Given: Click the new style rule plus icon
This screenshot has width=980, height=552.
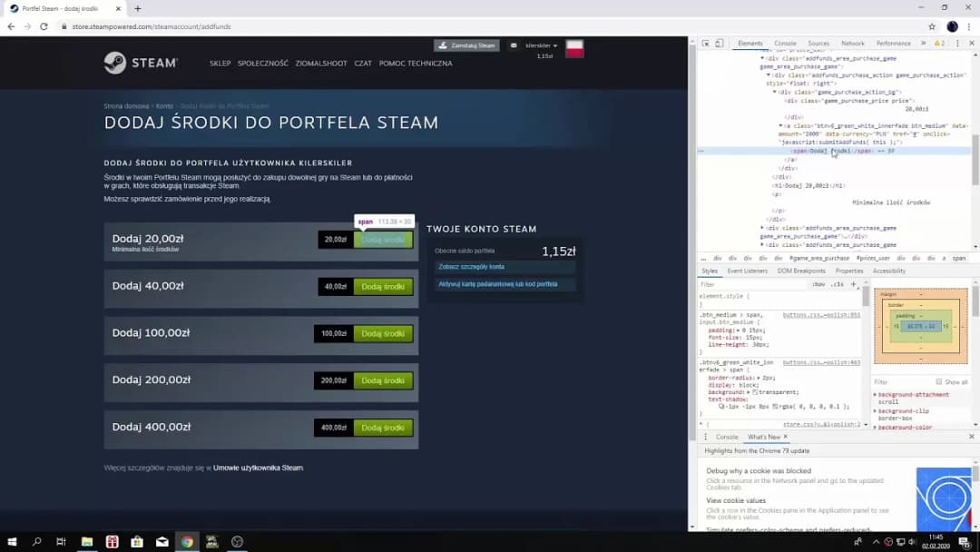Looking at the screenshot, I should pos(853,286).
